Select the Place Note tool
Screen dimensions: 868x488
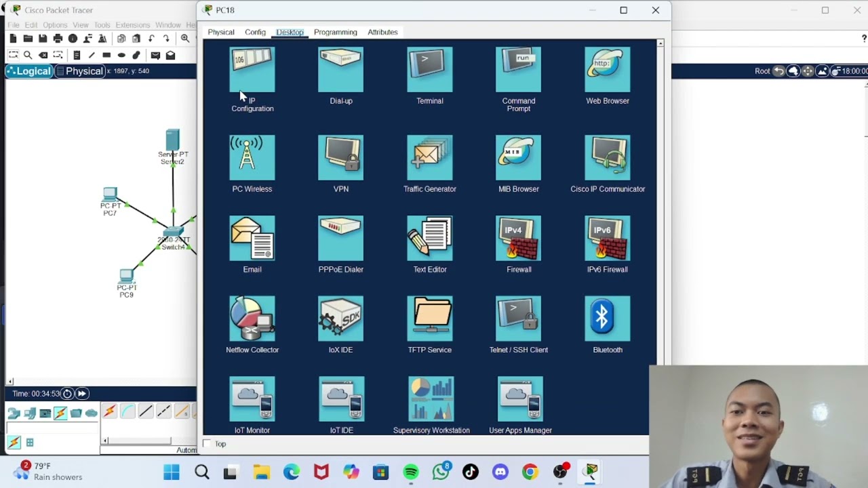point(77,55)
